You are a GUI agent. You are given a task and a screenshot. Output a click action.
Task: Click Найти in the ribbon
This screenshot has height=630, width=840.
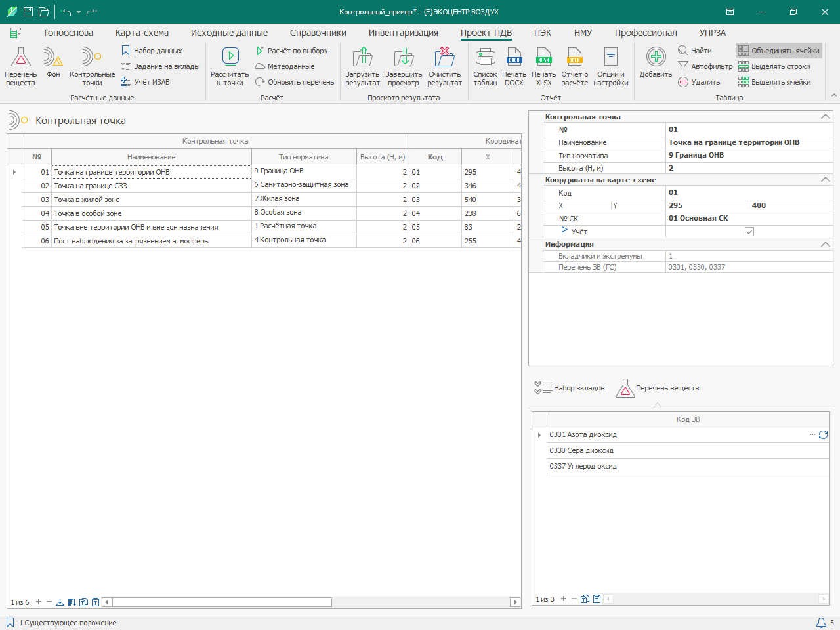(x=695, y=51)
